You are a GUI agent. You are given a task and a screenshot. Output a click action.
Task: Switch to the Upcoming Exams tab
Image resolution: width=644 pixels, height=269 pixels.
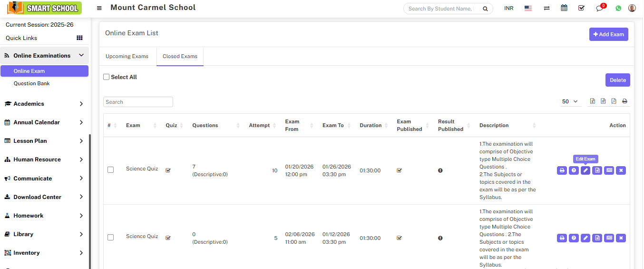click(x=127, y=56)
